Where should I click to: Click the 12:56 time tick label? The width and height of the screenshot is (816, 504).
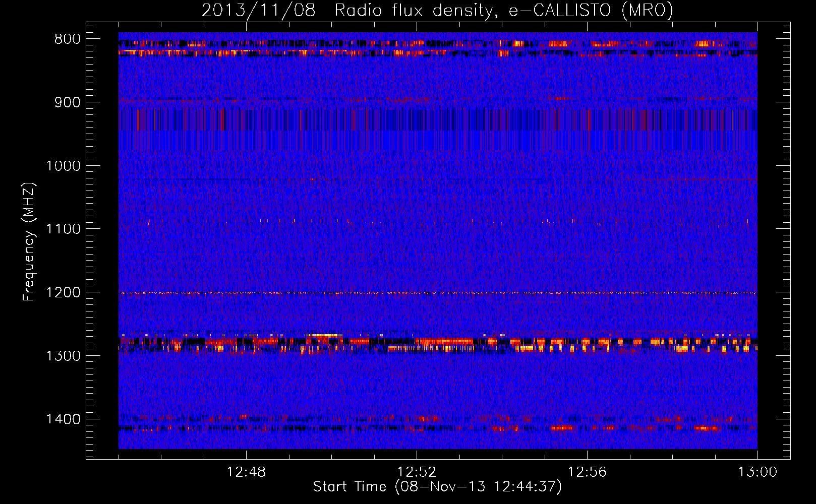587,472
